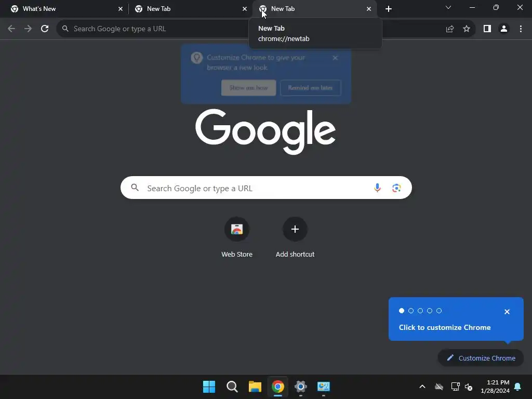Open the notifications bell icon
This screenshot has height=399, width=532.
[x=518, y=387]
